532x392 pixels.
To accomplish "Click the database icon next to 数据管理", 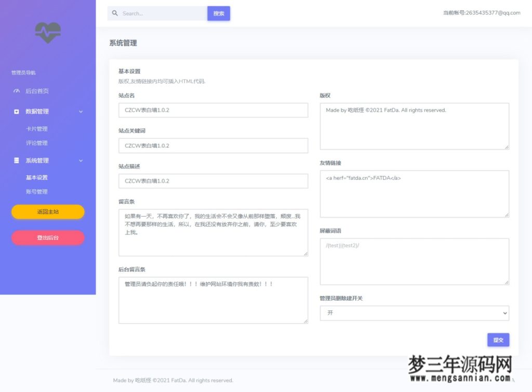I will [16, 111].
